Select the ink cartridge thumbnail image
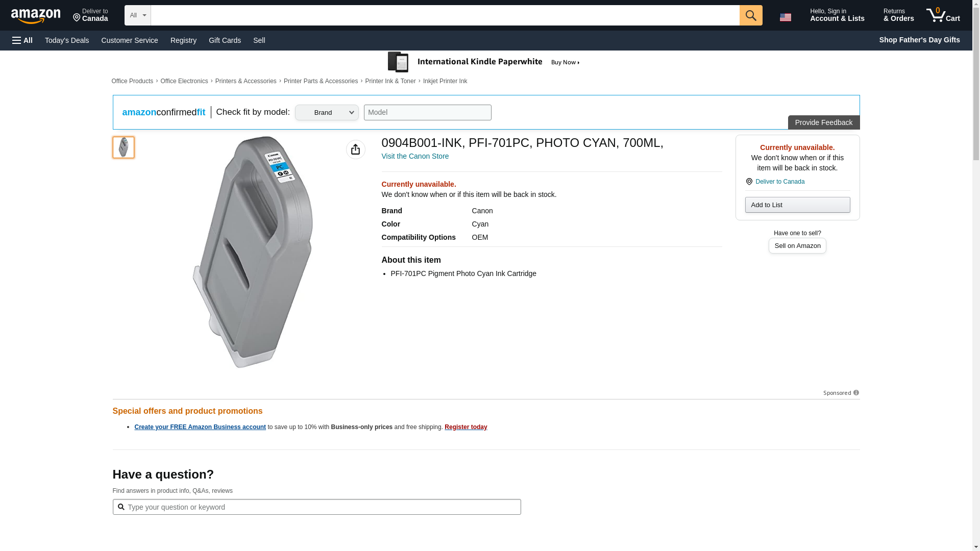This screenshot has width=980, height=551. pos(124,147)
